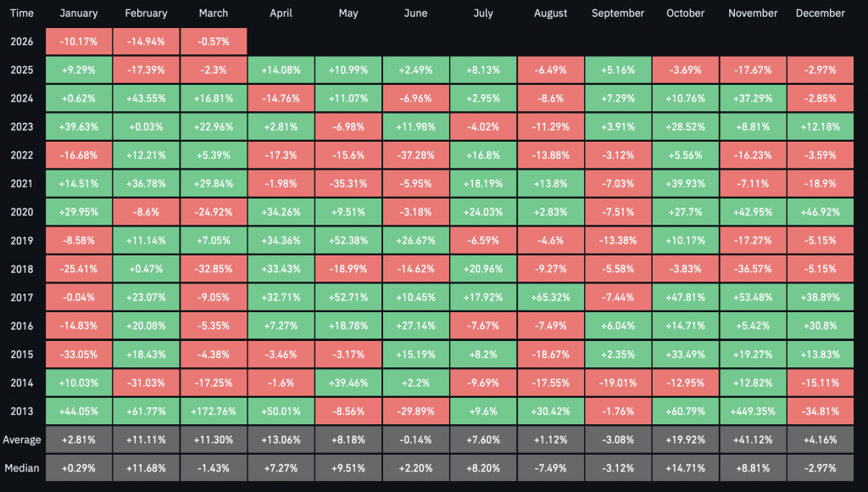This screenshot has width=868, height=492.
Task: Click the September column header
Action: [x=618, y=14]
